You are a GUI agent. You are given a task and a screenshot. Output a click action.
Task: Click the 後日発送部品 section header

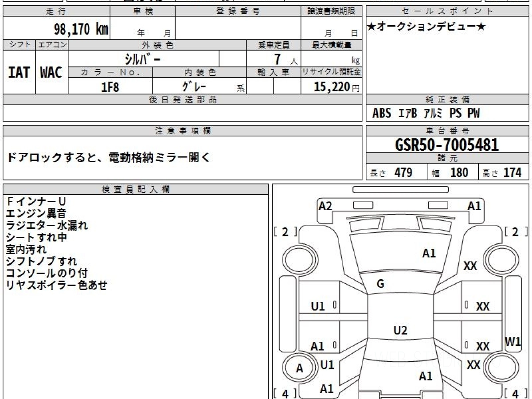tap(183, 100)
